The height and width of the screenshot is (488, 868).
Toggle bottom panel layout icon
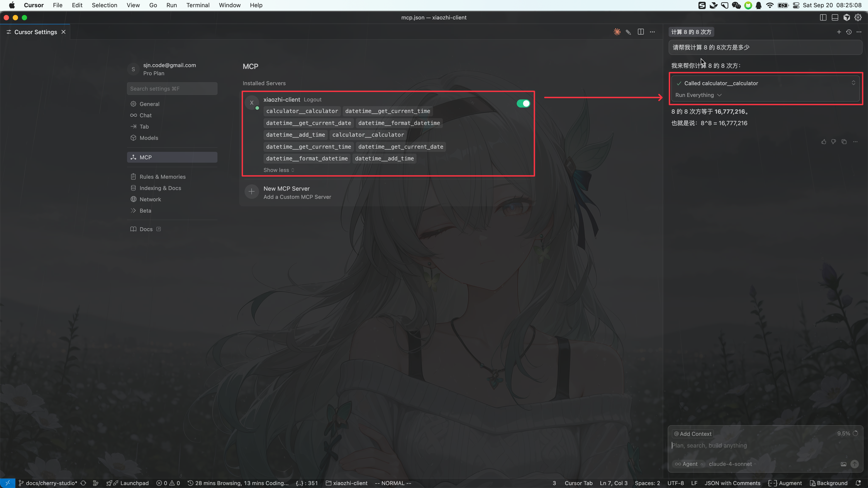click(835, 18)
